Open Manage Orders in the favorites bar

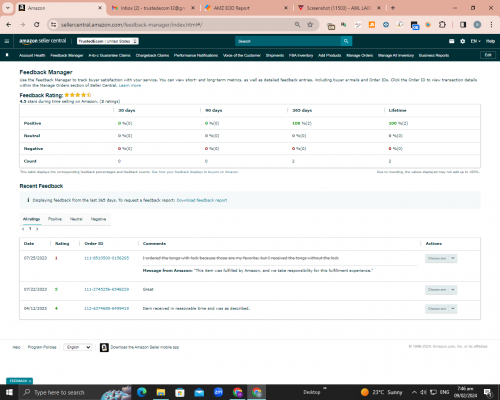[359, 55]
